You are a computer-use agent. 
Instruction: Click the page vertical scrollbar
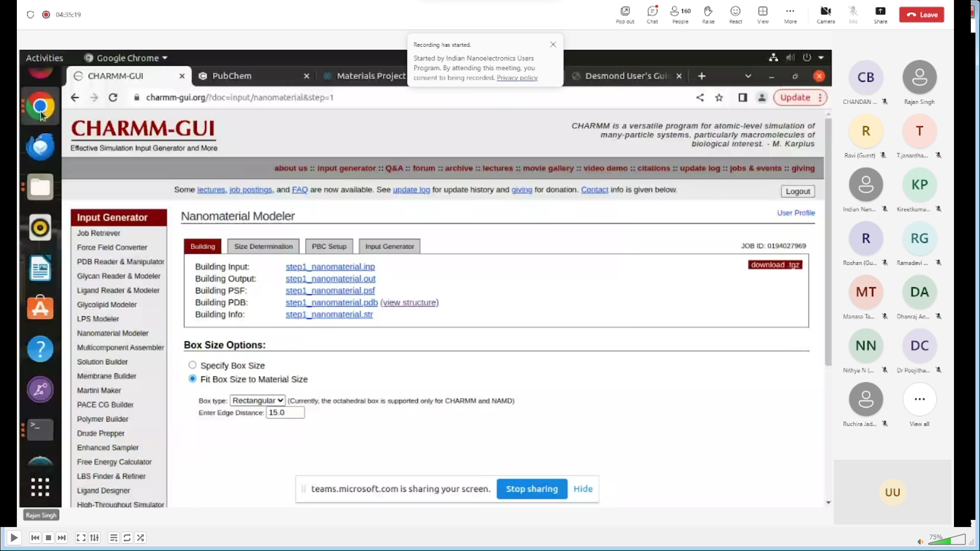[x=828, y=242]
